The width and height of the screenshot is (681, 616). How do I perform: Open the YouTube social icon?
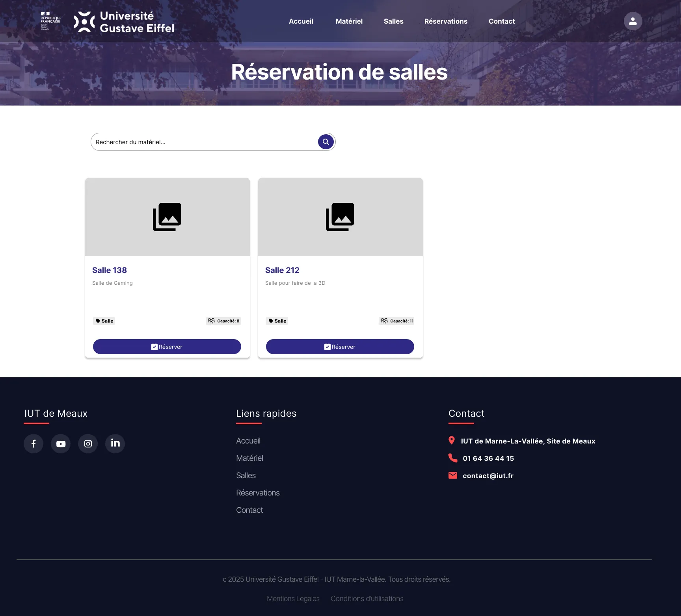click(61, 443)
